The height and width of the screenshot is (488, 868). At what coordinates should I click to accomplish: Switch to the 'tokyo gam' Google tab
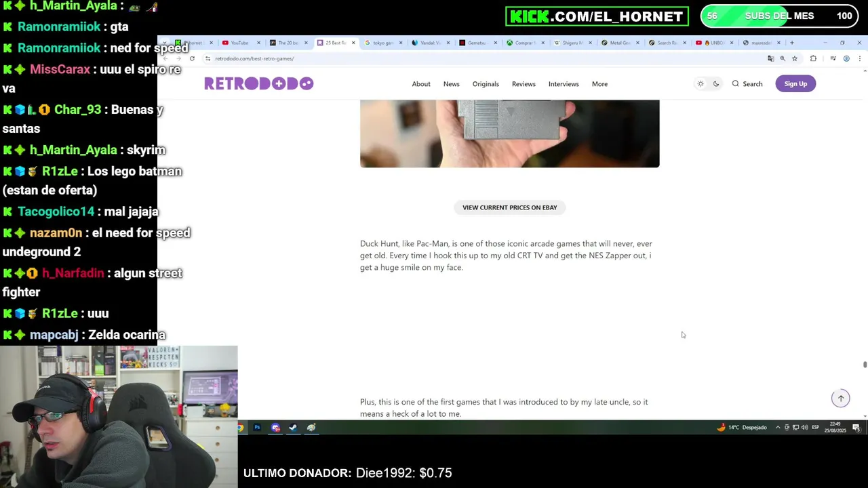[x=382, y=43]
